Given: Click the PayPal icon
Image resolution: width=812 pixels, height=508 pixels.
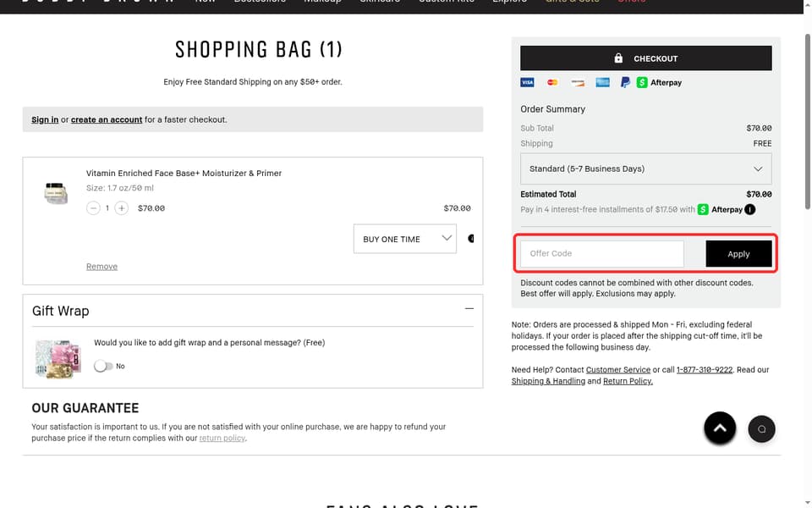Looking at the screenshot, I should click(x=625, y=82).
